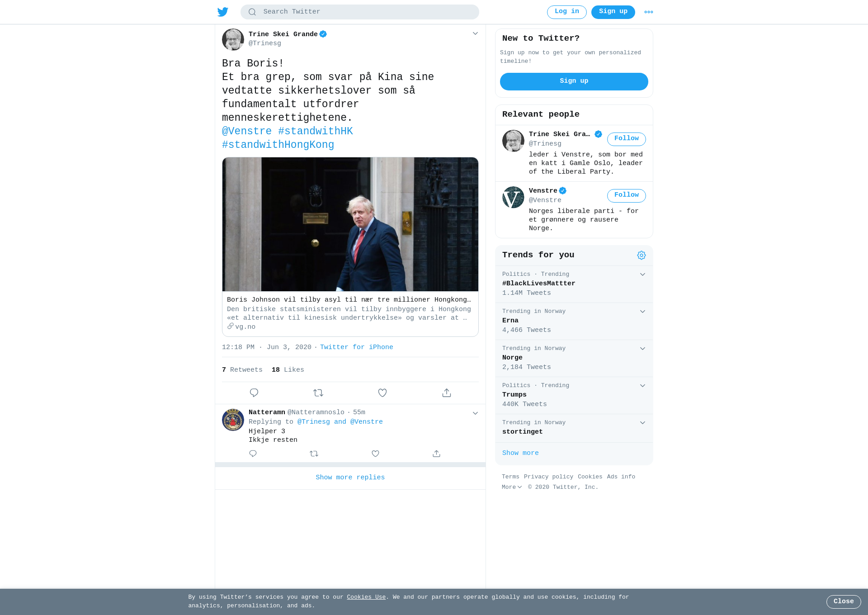Open Trends settings gear icon
This screenshot has height=615, width=868.
click(x=642, y=255)
